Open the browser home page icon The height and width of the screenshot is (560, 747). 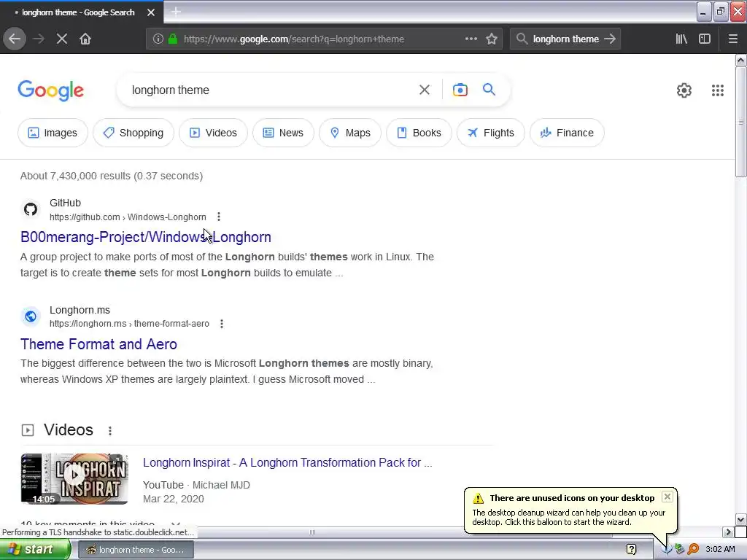85,39
